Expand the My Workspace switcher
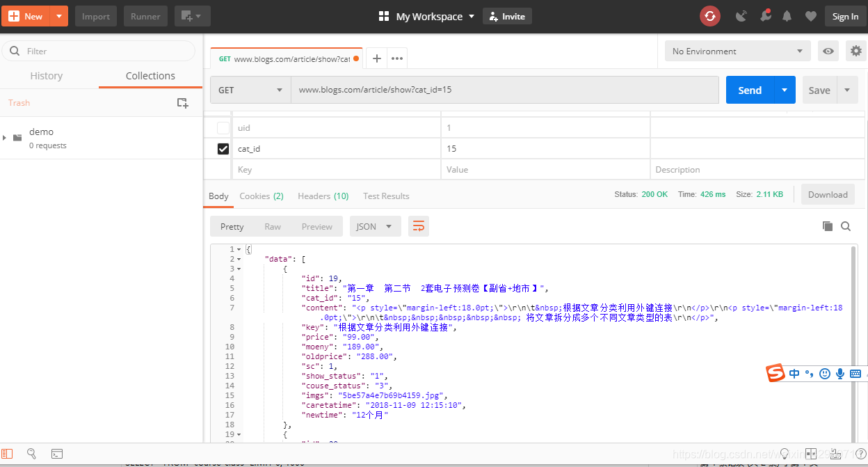The height and width of the screenshot is (467, 868). tap(426, 16)
